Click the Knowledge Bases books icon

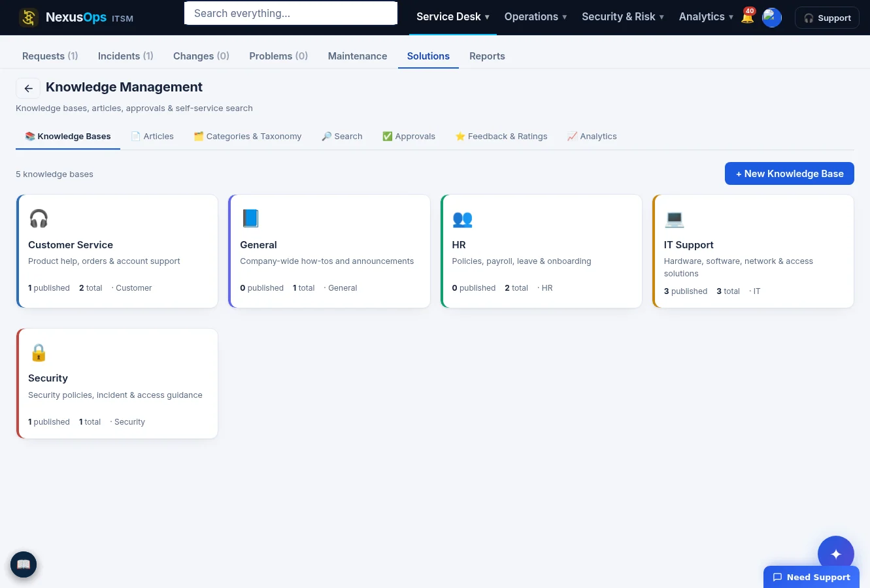pyautogui.click(x=30, y=137)
